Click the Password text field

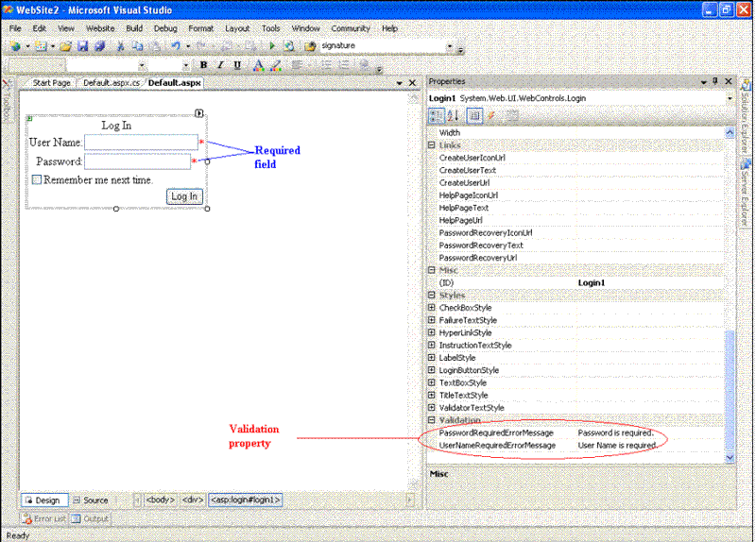click(x=137, y=161)
